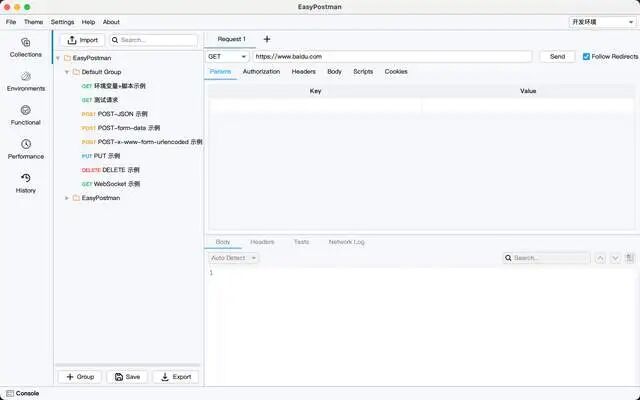
Task: Open the Auto Detect format dropdown
Action: pyautogui.click(x=233, y=258)
